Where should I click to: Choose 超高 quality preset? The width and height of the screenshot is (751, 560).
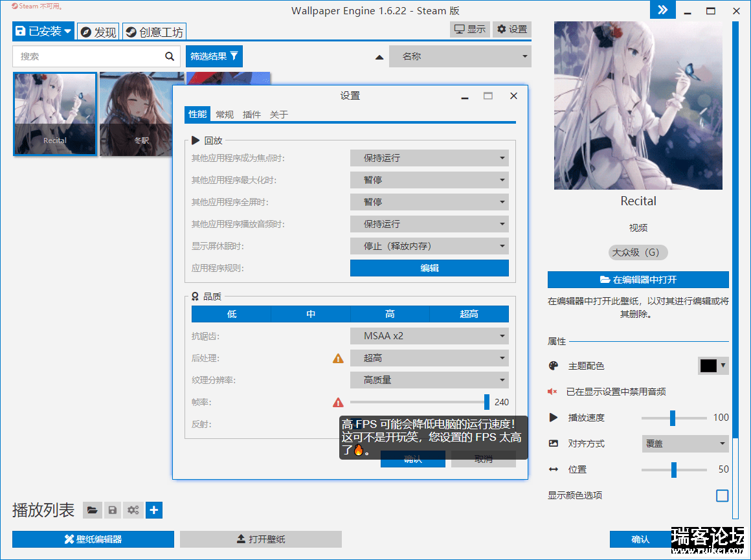pyautogui.click(x=469, y=314)
